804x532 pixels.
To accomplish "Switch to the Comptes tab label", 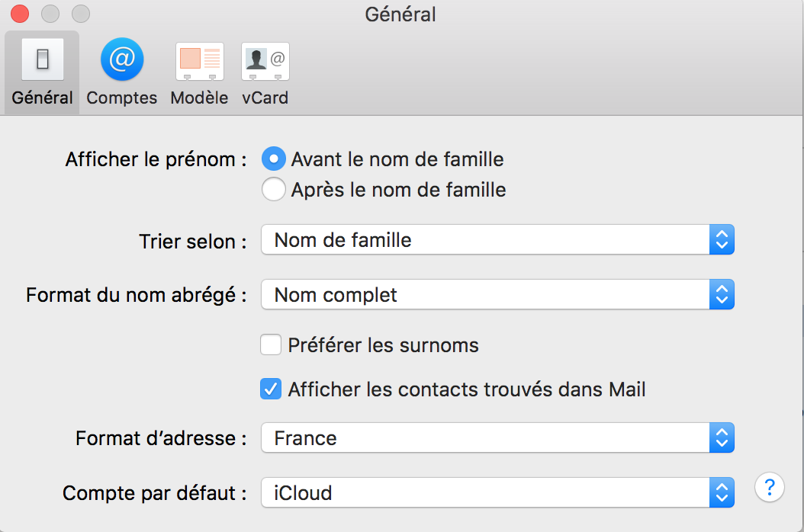I will [122, 98].
